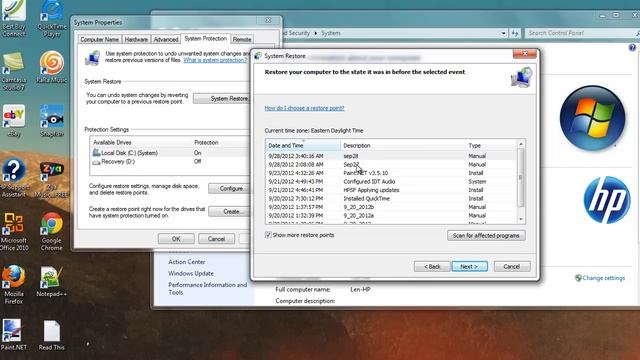Viewport: 640px width, 360px height.
Task: Click the Type column header
Action: pyautogui.click(x=491, y=145)
